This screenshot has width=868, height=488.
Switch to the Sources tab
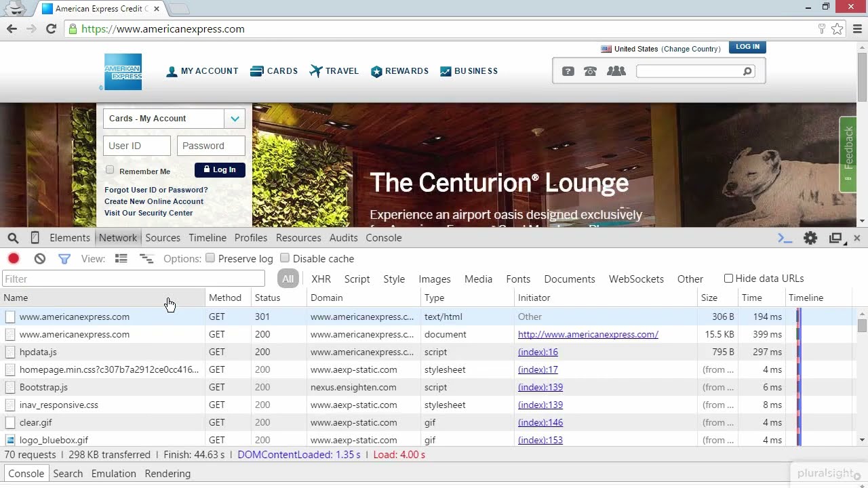click(x=163, y=238)
